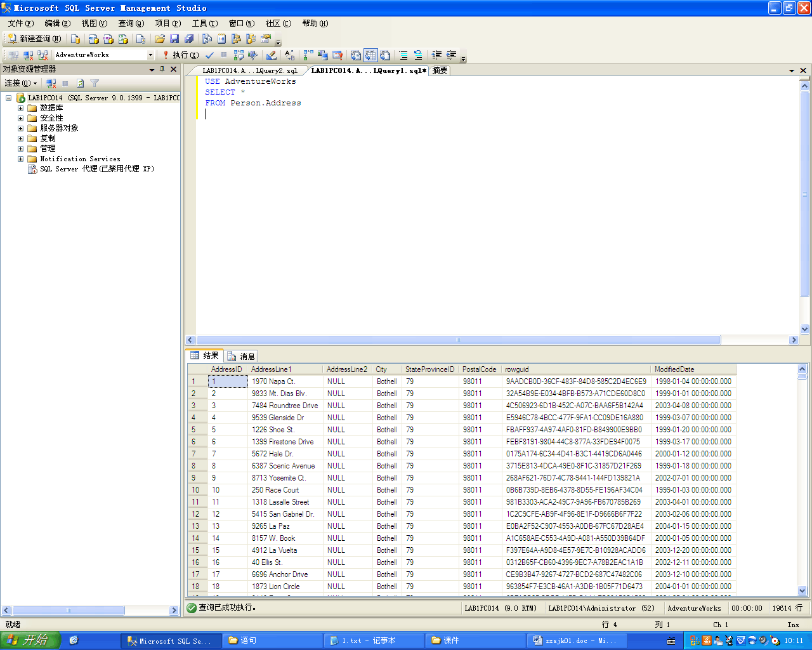812x650 pixels.
Task: Open a new Analysis Services MDX query
Action: tap(93, 39)
